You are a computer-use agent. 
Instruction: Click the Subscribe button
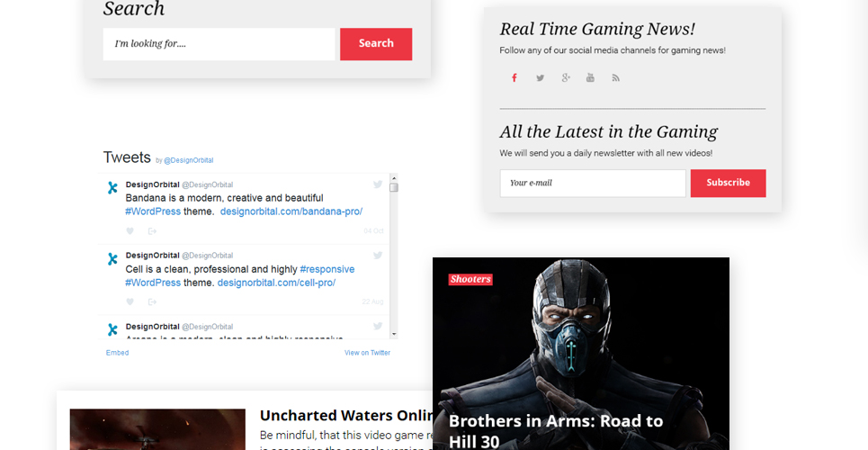728,183
